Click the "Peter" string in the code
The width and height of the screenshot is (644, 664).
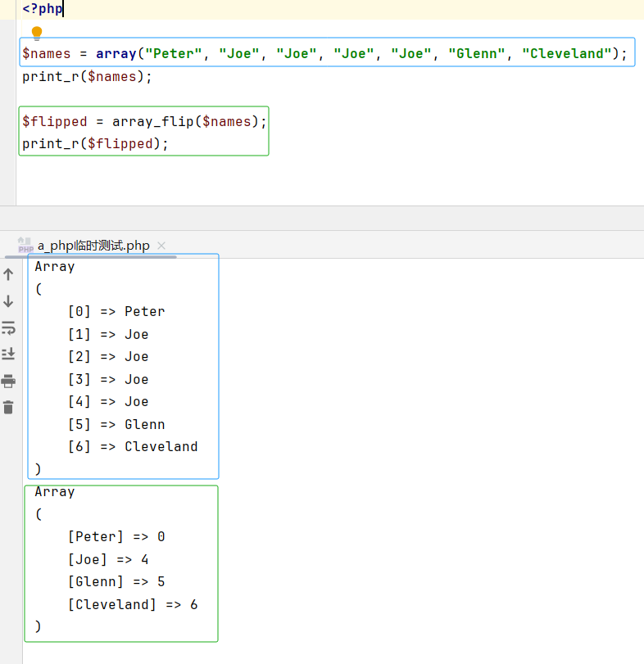coord(173,54)
